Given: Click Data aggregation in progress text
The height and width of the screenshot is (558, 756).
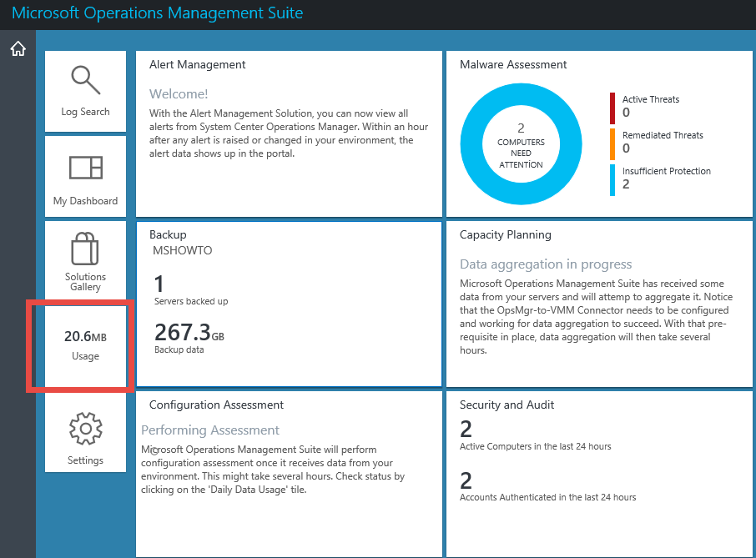Looking at the screenshot, I should [x=545, y=264].
